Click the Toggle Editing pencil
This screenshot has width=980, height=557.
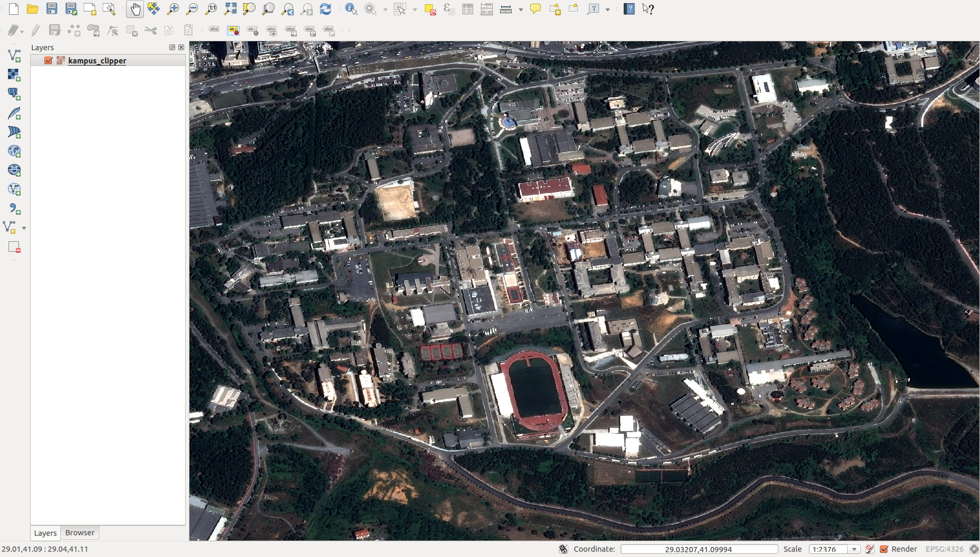click(x=35, y=30)
